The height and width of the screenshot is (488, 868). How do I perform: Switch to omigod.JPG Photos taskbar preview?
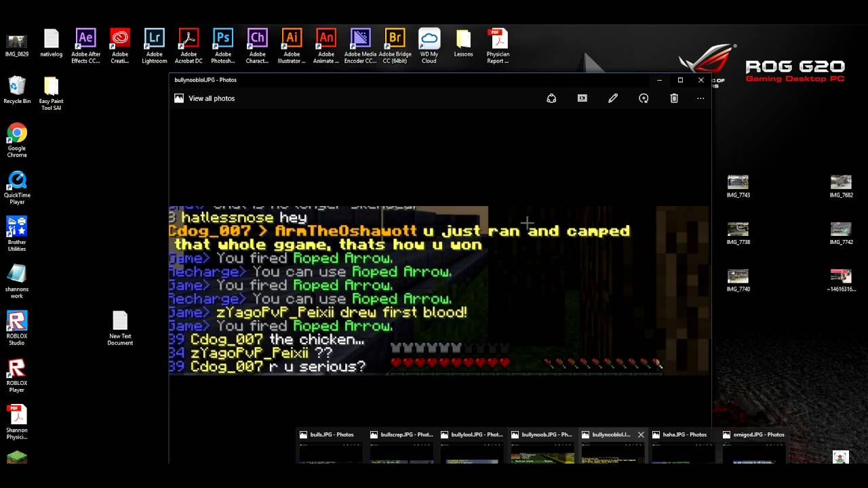coord(753,446)
